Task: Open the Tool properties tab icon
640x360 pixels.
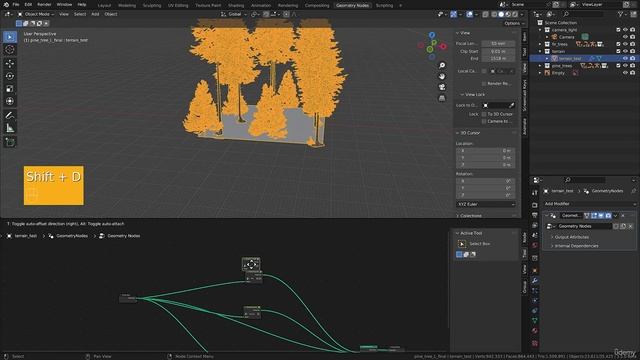Action: tap(535, 193)
